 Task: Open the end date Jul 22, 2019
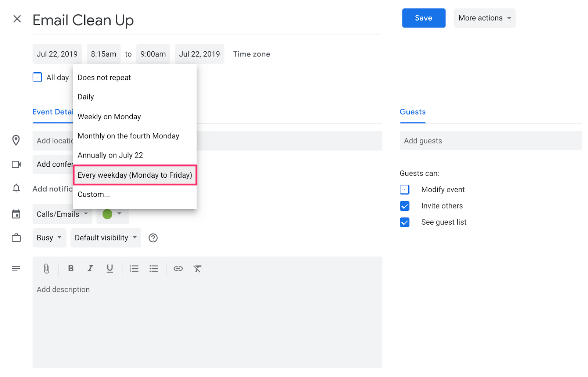200,54
